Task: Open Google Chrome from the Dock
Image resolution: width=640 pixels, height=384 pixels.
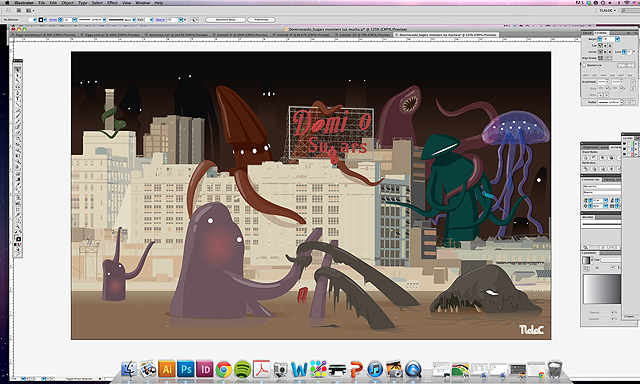Action: pos(223,369)
